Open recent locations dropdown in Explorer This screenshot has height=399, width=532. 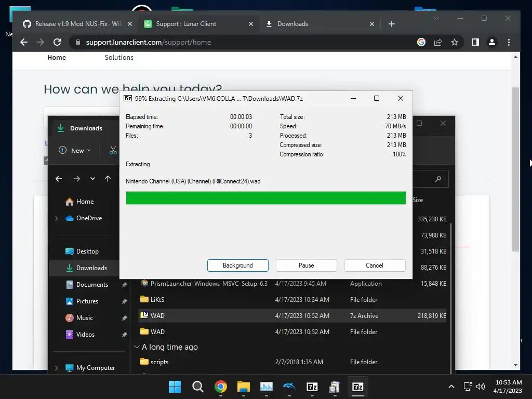[92, 179]
